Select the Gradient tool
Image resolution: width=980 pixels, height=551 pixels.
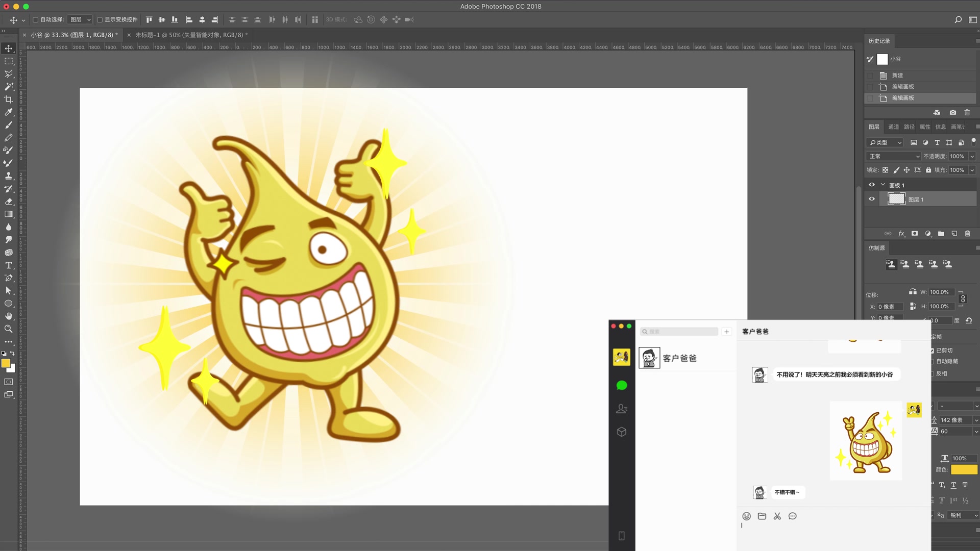point(9,214)
